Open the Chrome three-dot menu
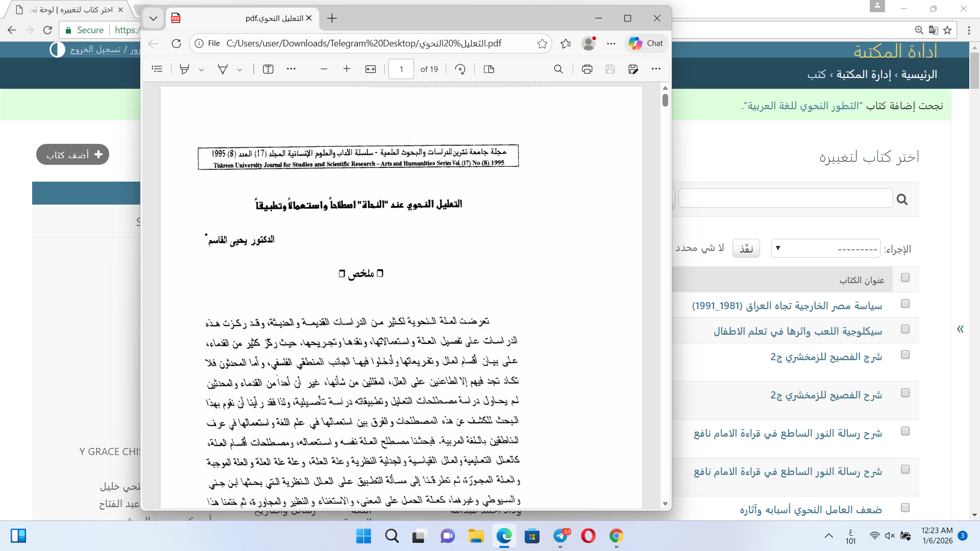 (969, 30)
